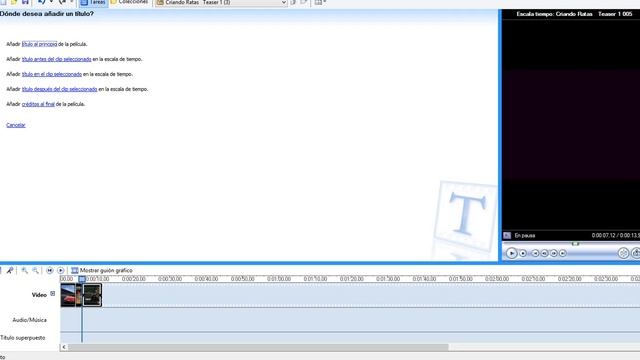Select the first video clip on the timeline
Screen dimensions: 640x360
(68, 295)
